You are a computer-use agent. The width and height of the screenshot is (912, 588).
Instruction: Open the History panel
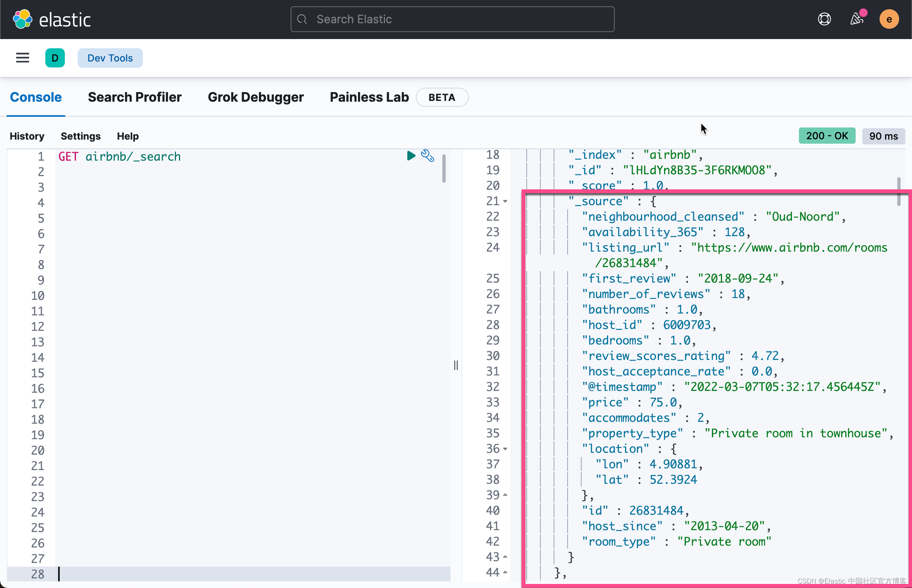point(27,136)
